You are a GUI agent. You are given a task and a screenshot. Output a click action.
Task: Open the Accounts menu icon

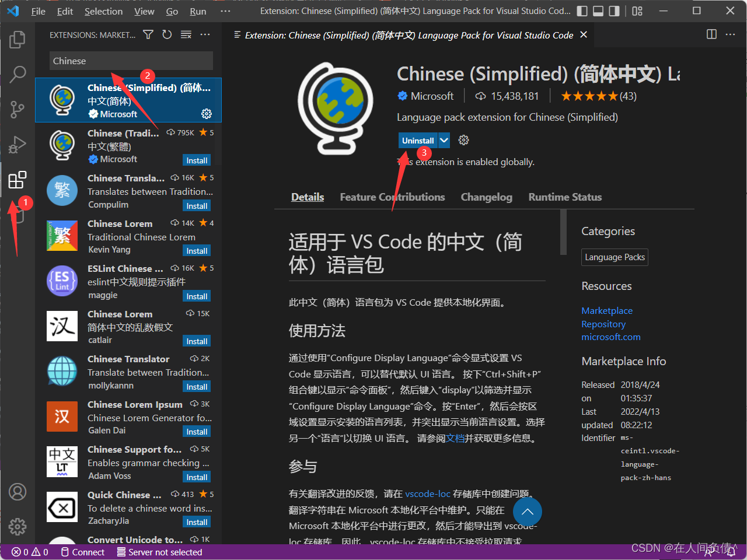[x=18, y=492]
